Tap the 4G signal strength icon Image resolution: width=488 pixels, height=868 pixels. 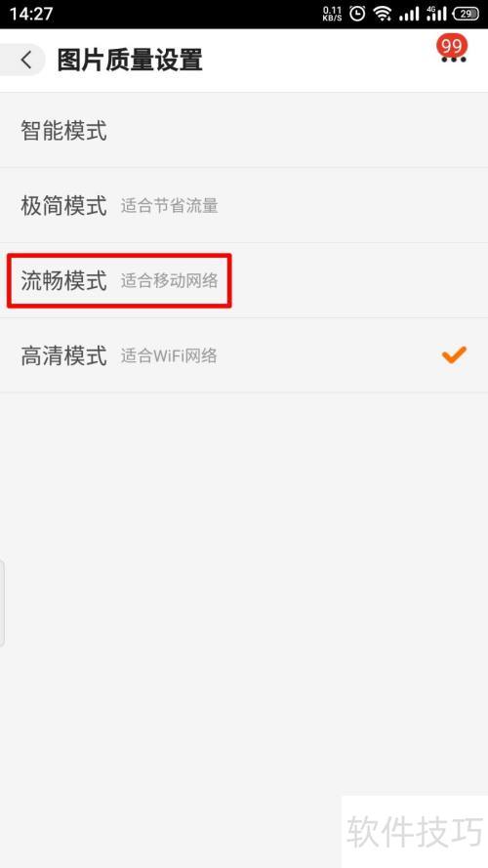click(x=436, y=14)
